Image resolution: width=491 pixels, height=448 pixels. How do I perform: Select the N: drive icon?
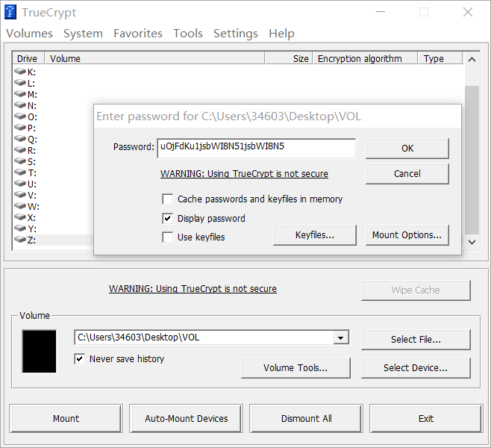(20, 105)
